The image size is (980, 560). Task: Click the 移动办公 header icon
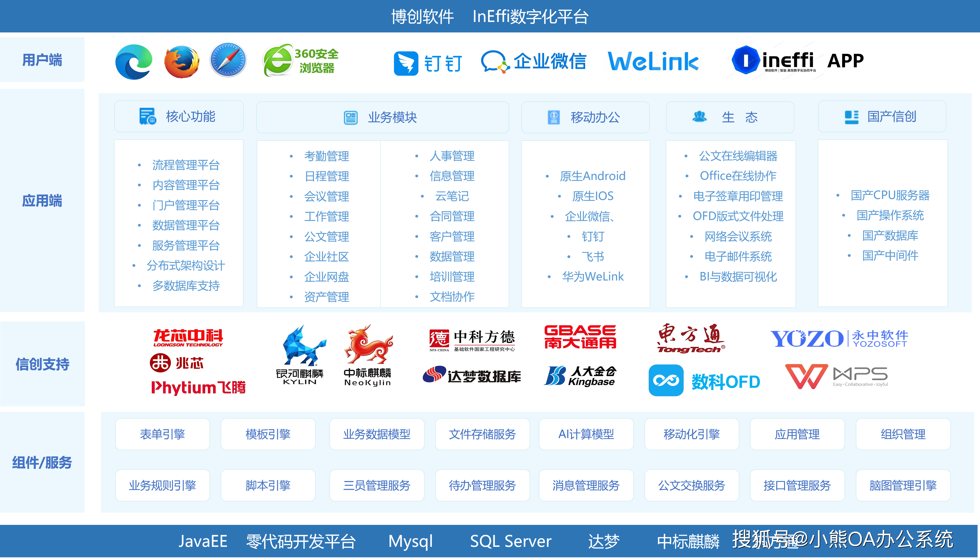point(554,117)
